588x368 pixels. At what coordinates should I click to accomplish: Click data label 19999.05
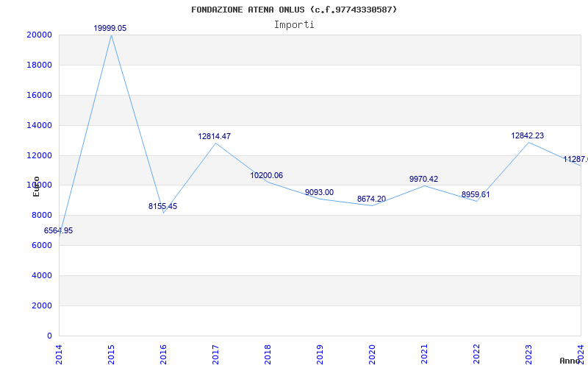[110, 28]
